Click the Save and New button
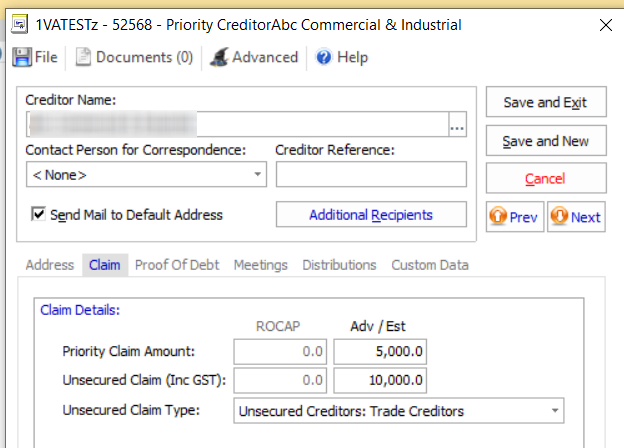The image size is (624, 448). (545, 141)
